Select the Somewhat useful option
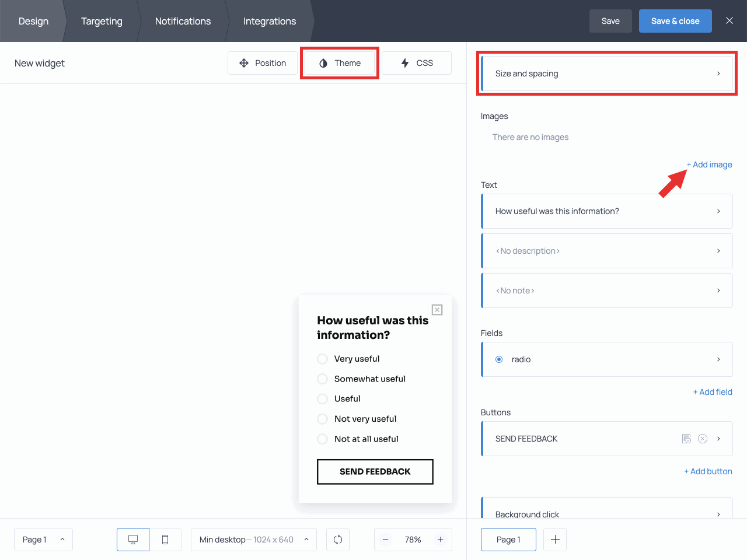 322,379
